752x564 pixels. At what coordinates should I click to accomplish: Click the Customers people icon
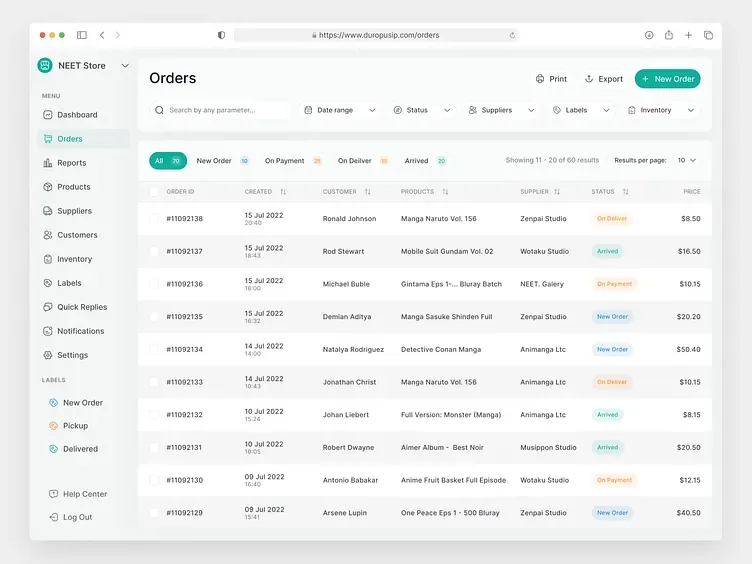[47, 235]
